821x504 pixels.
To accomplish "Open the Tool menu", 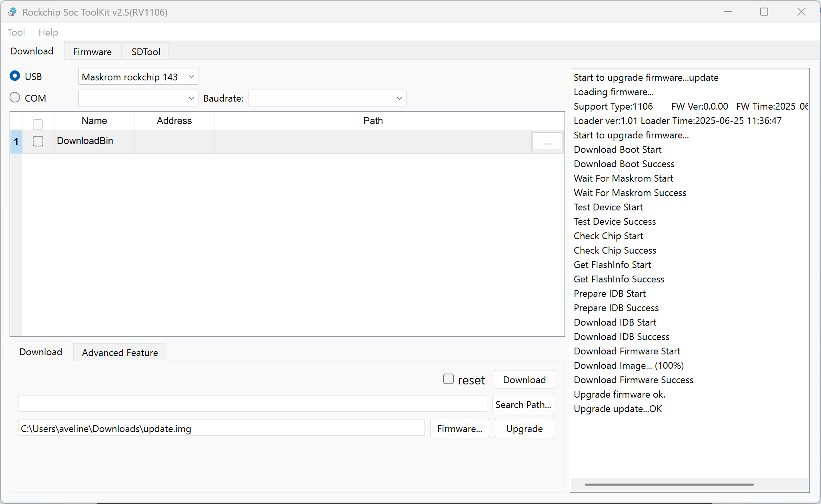I will pos(16,32).
